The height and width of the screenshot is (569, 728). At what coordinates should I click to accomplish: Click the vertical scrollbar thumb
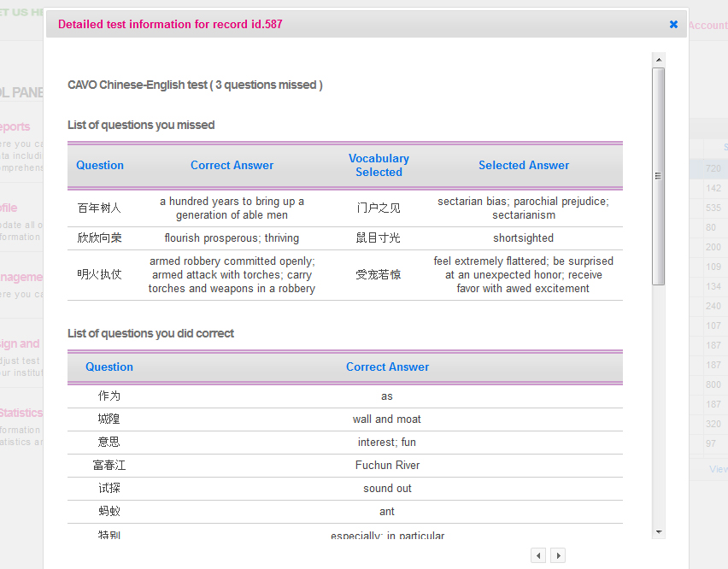[x=658, y=175]
